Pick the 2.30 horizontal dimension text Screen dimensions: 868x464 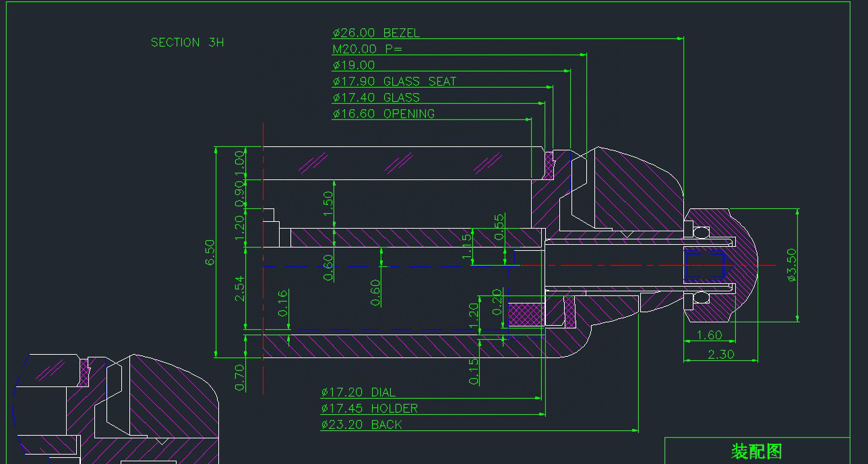point(720,354)
